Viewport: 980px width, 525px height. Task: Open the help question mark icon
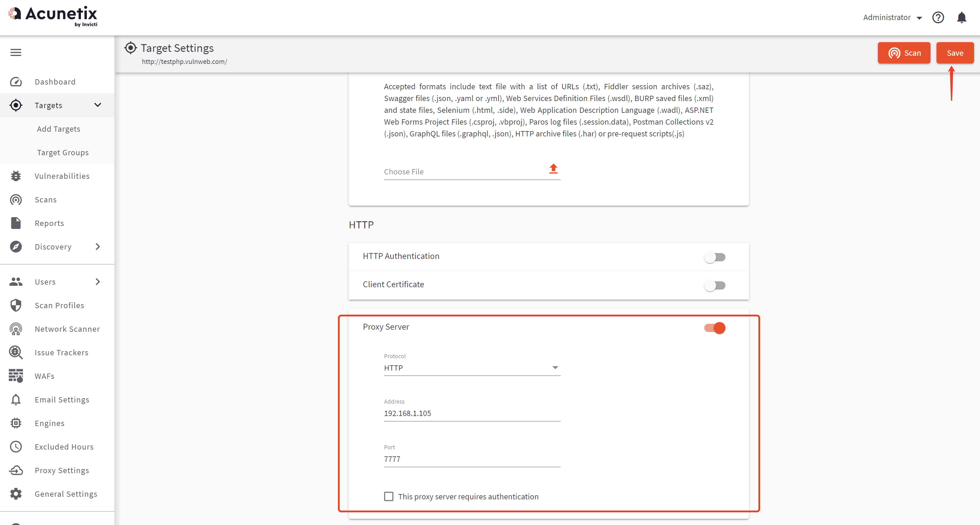pyautogui.click(x=938, y=17)
